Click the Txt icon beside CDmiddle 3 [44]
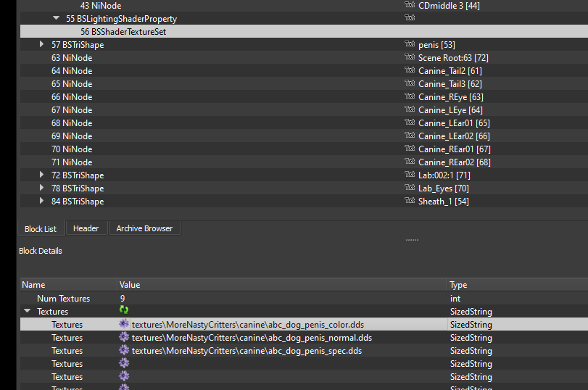Viewport: 588px width, 390px height. pyautogui.click(x=410, y=4)
